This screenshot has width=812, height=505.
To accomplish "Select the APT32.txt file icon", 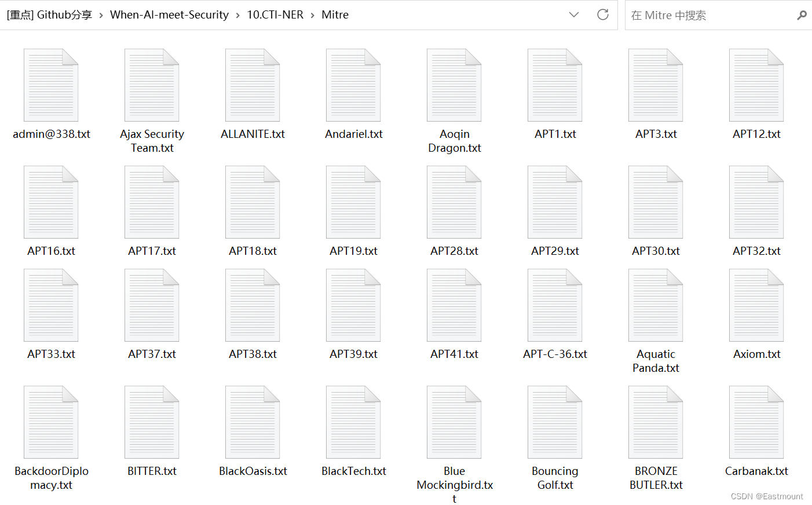I will point(756,202).
